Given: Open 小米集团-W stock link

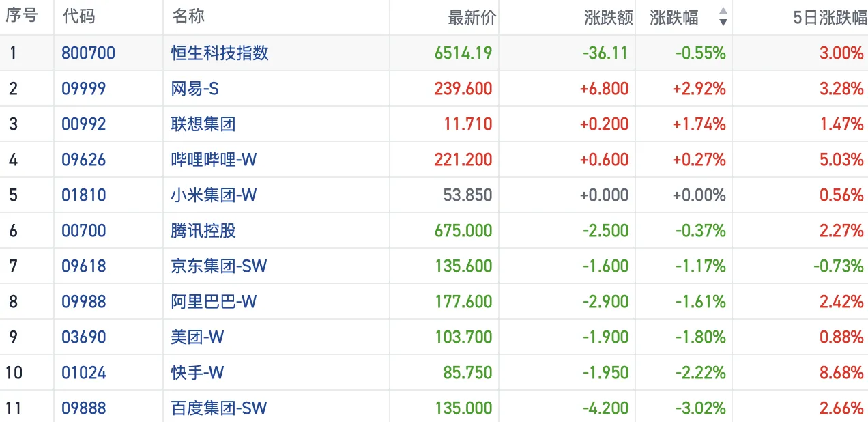Looking at the screenshot, I should pos(214,195).
